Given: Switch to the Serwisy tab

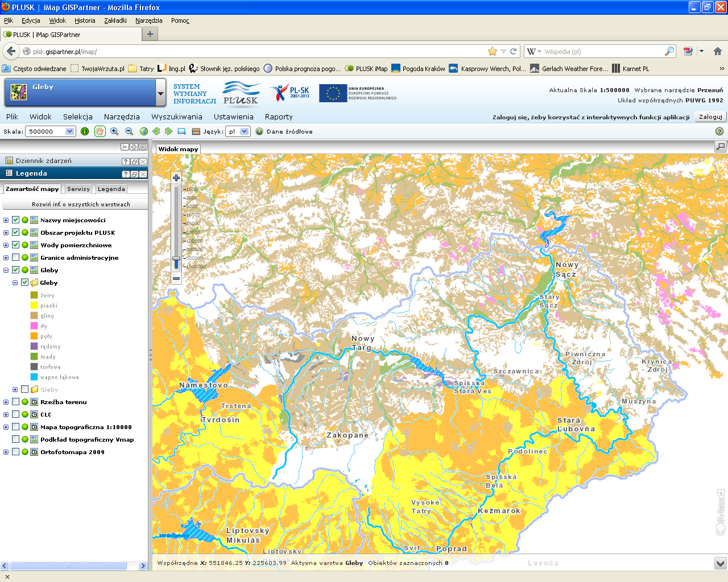Looking at the screenshot, I should point(78,189).
